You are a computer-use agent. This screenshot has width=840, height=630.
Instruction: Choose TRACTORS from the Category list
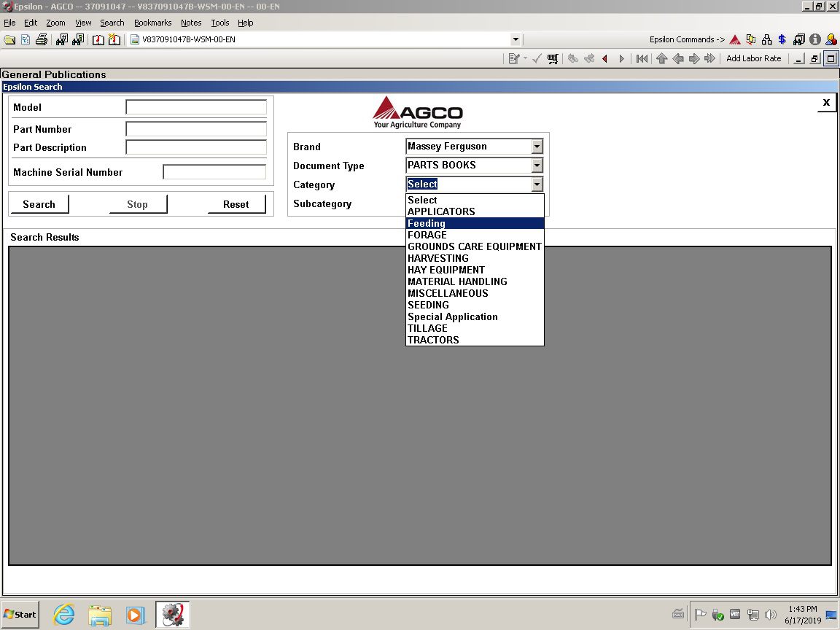[x=475, y=340]
